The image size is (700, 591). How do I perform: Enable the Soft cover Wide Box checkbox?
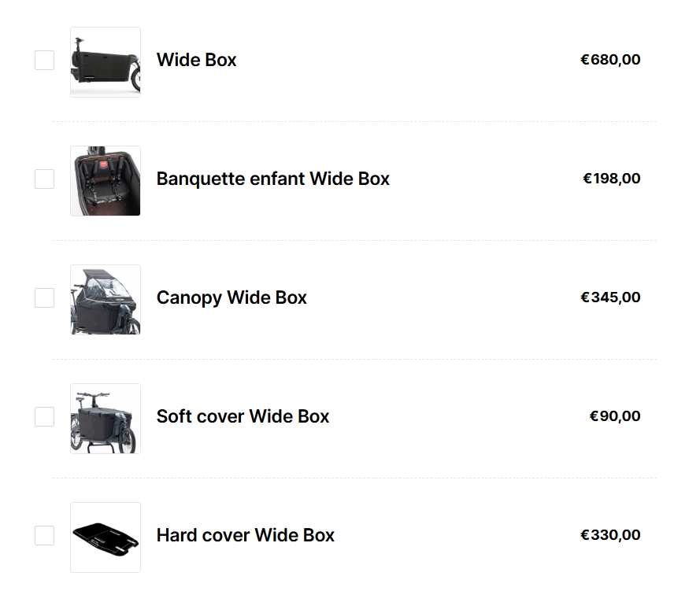(44, 416)
